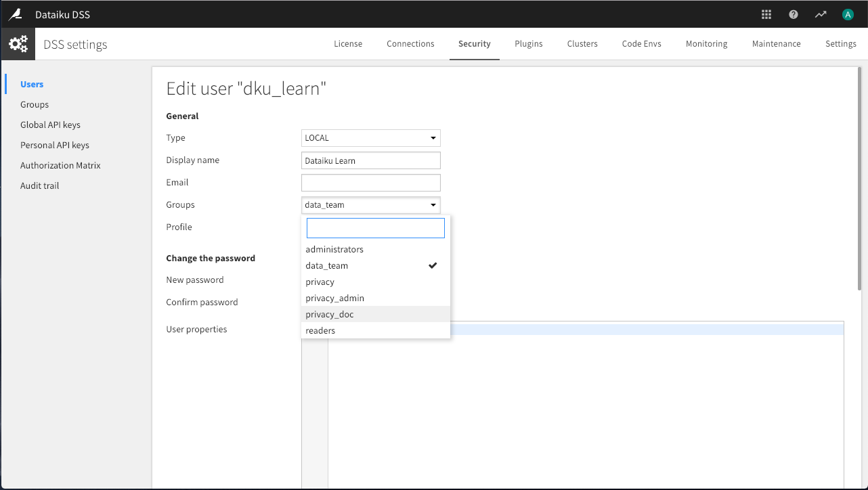Click the page vertical scrollbar

tap(860, 179)
